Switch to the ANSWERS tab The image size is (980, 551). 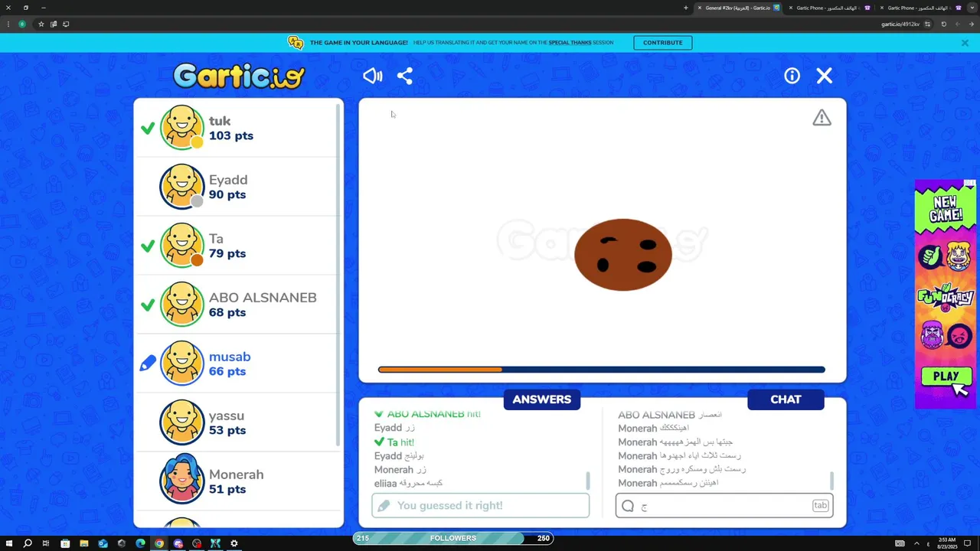[542, 399]
